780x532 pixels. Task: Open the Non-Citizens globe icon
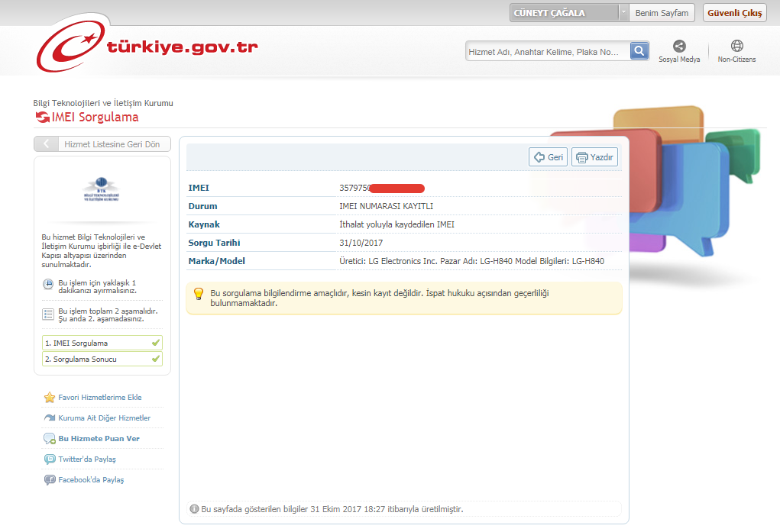pyautogui.click(x=736, y=46)
